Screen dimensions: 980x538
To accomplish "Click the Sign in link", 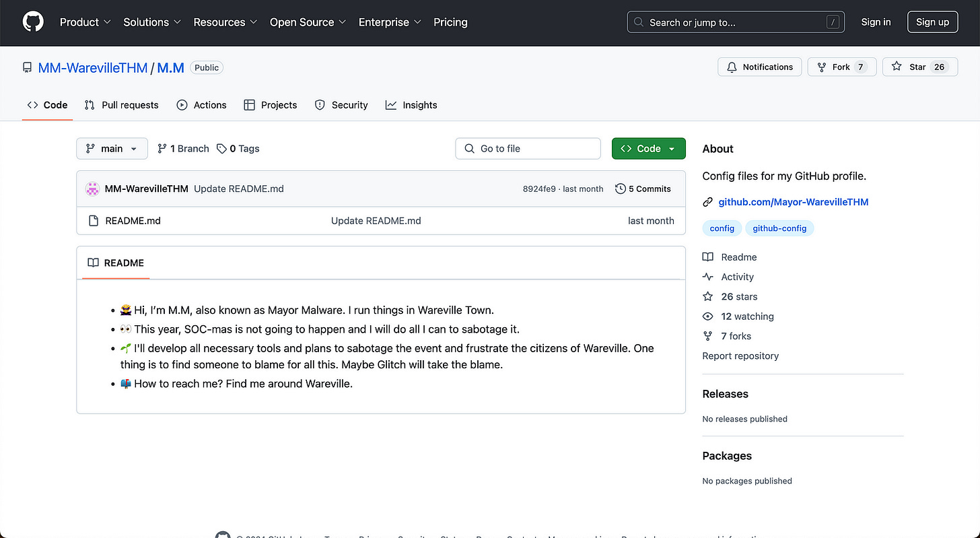I will click(876, 22).
